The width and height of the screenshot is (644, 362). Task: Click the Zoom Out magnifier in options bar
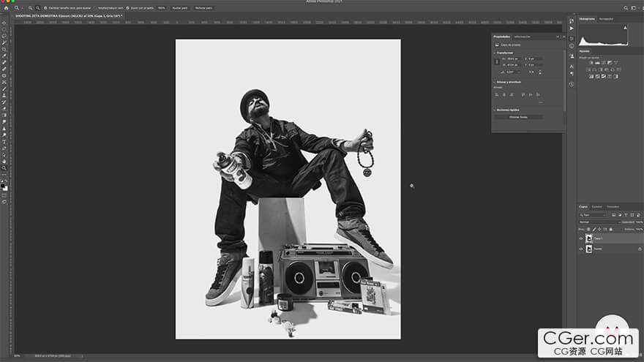click(37, 7)
